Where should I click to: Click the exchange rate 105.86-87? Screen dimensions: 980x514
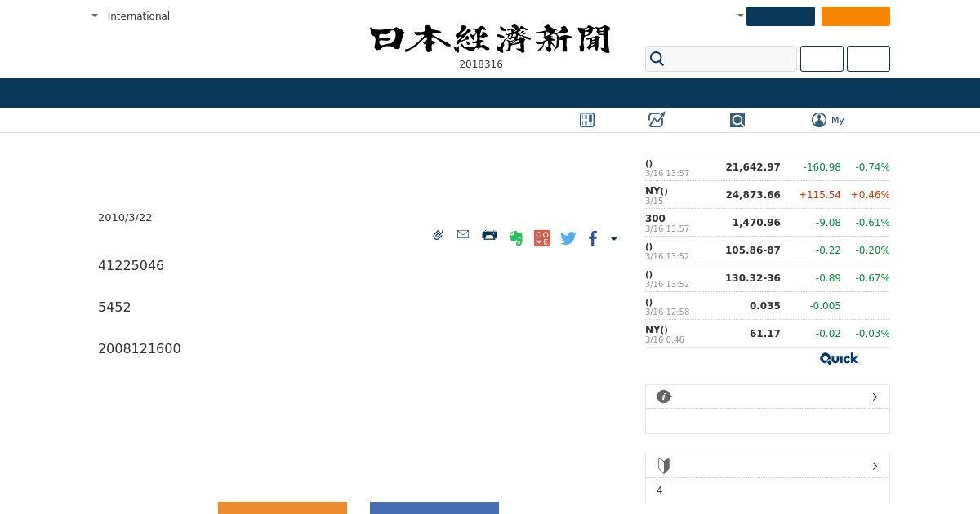click(753, 250)
